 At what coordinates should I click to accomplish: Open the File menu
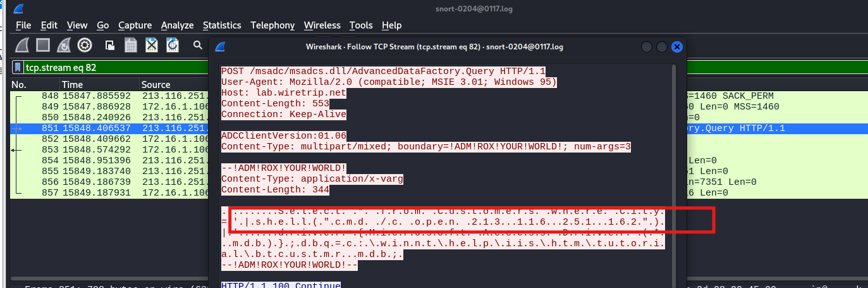tap(23, 25)
